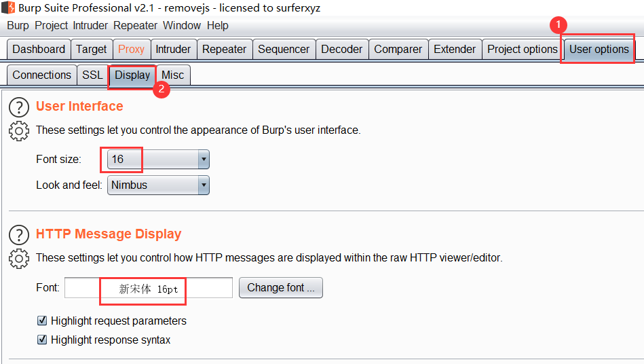Click the Font display field showing 16pt

(x=149, y=287)
